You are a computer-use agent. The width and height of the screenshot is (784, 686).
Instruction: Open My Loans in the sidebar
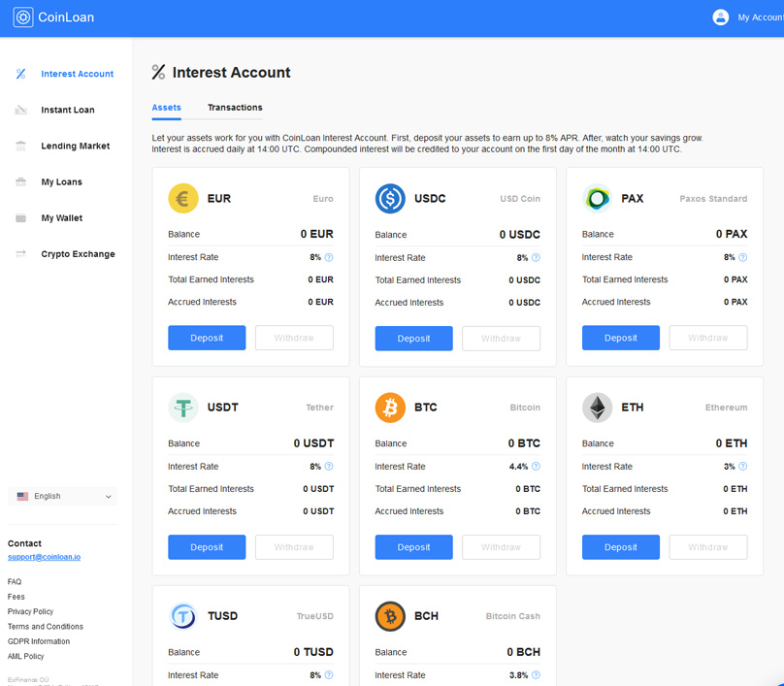(x=61, y=182)
